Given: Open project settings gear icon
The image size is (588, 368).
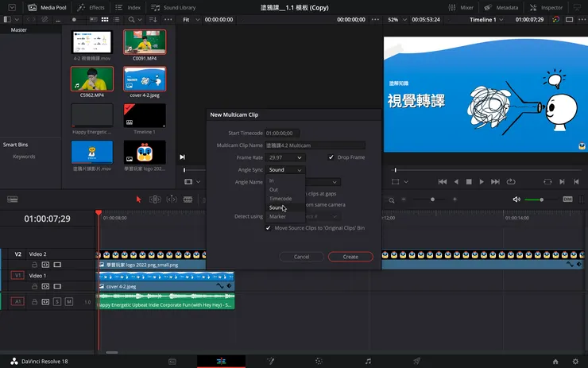Looking at the screenshot, I should (575, 361).
